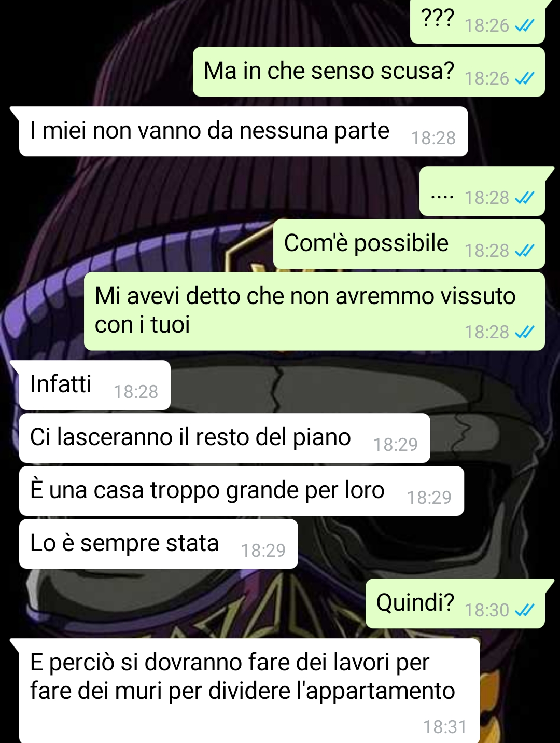This screenshot has width=560, height=743.
Task: Select the 'Lo è sempre stata' bubble
Action: pos(158,544)
